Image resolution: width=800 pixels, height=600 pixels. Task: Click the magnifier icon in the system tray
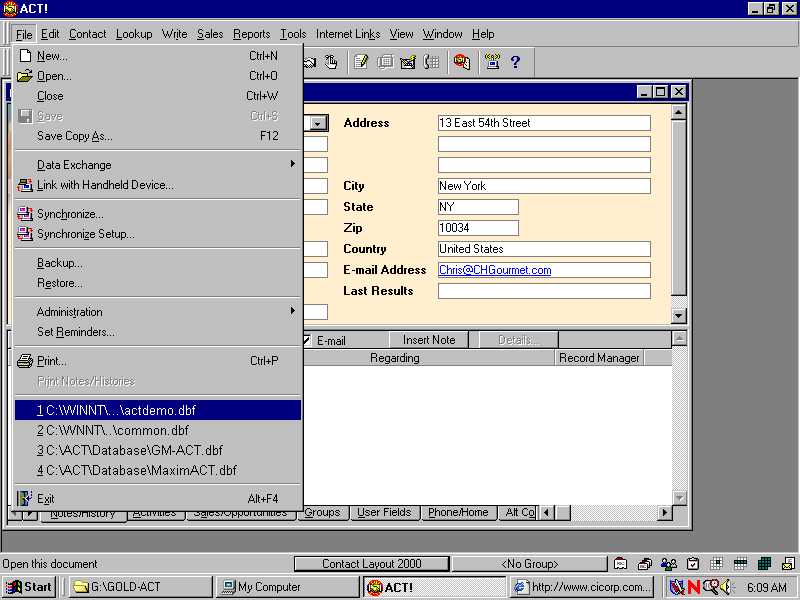(x=710, y=587)
